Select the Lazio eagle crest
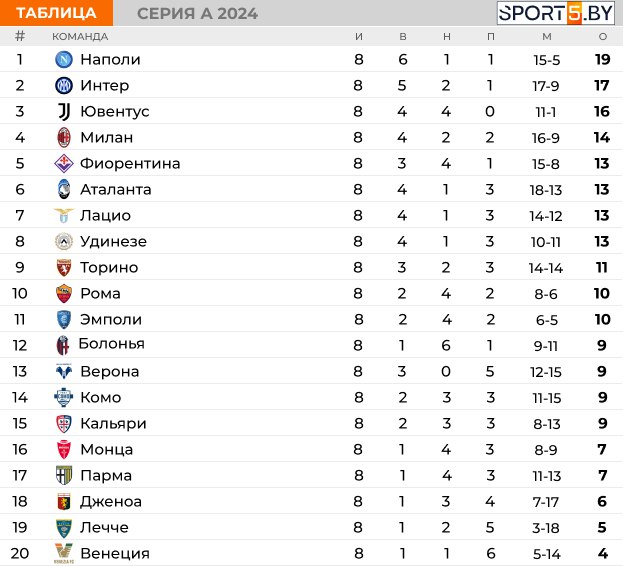The height and width of the screenshot is (566, 623). [64, 215]
